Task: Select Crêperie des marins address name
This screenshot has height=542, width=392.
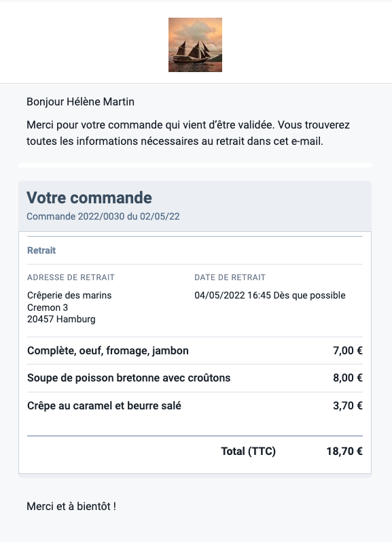Action: pos(69,295)
